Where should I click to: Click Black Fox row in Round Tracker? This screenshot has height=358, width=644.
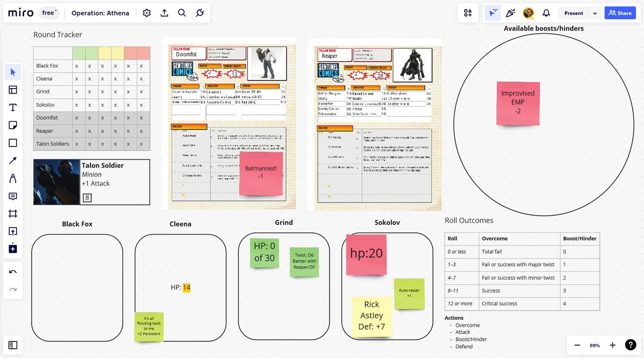pos(92,66)
